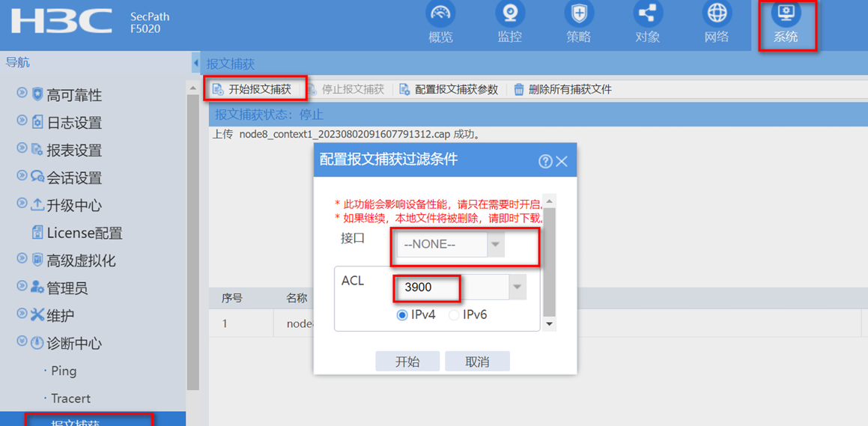Click the 取消 cancel button
The width and height of the screenshot is (868, 426).
(x=477, y=362)
